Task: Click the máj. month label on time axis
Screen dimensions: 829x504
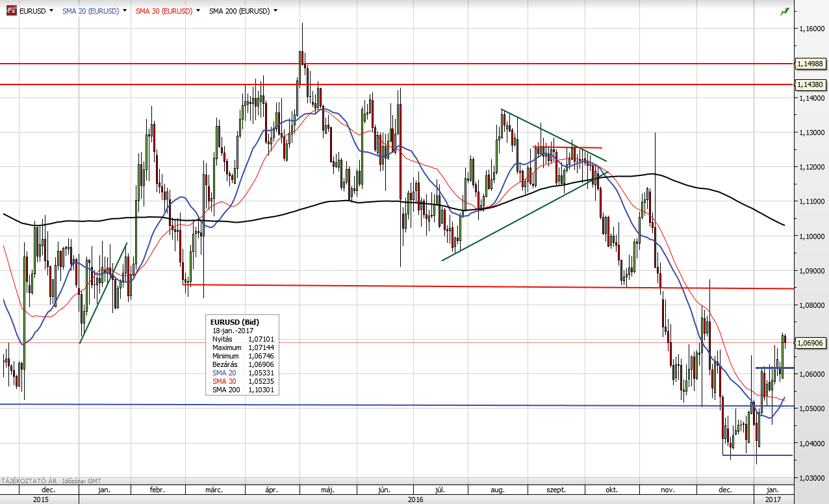Action: pyautogui.click(x=328, y=490)
